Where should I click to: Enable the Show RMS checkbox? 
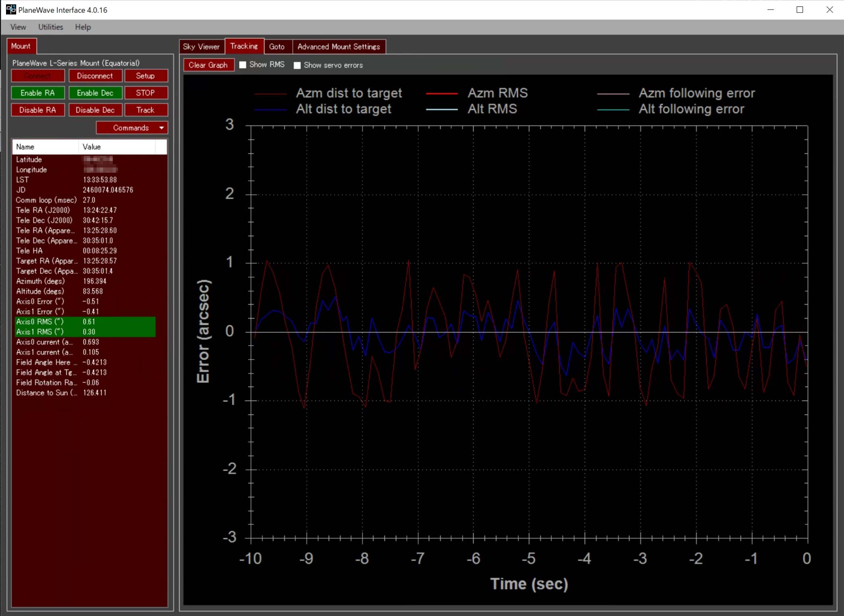click(242, 65)
